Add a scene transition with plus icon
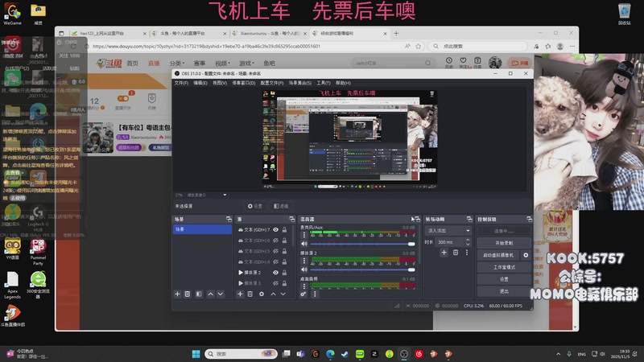 tap(444, 253)
